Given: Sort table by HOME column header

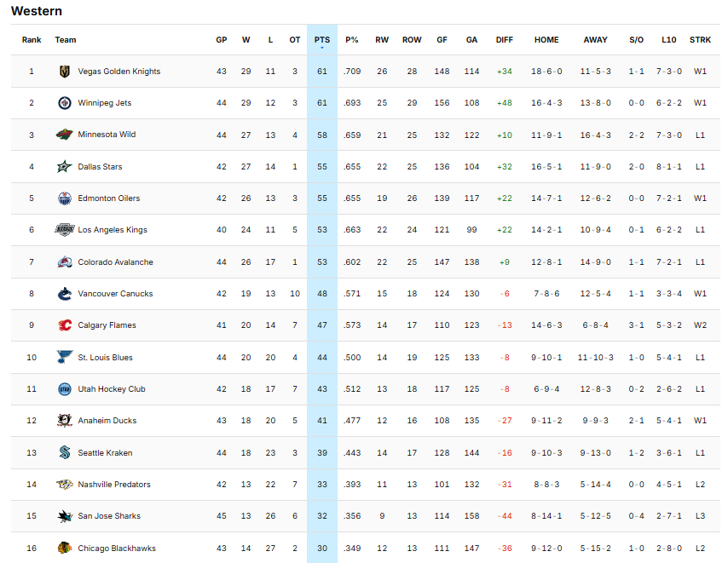Looking at the screenshot, I should click(x=546, y=40).
